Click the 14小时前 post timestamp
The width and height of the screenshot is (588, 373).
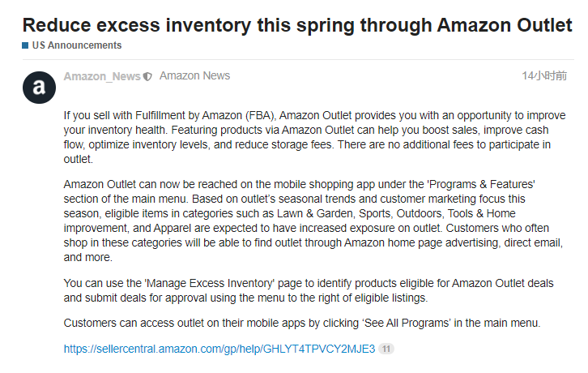click(x=544, y=76)
